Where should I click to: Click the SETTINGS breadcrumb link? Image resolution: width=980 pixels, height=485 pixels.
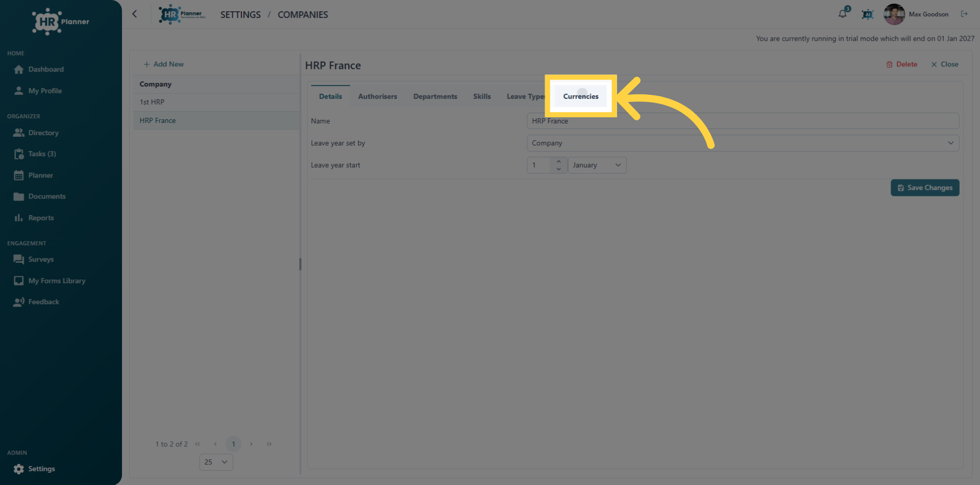240,15
